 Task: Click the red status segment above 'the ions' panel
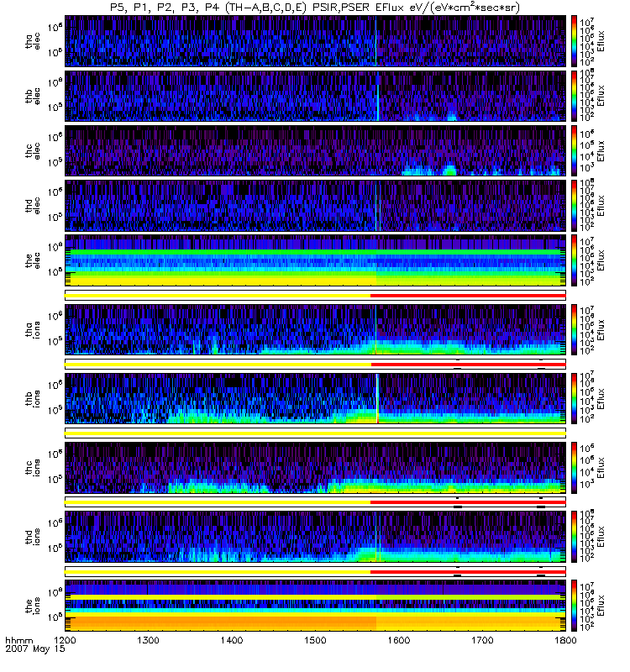pos(468,572)
